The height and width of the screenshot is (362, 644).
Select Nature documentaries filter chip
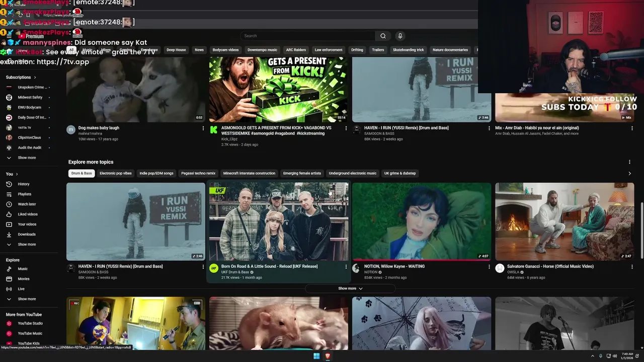point(450,50)
